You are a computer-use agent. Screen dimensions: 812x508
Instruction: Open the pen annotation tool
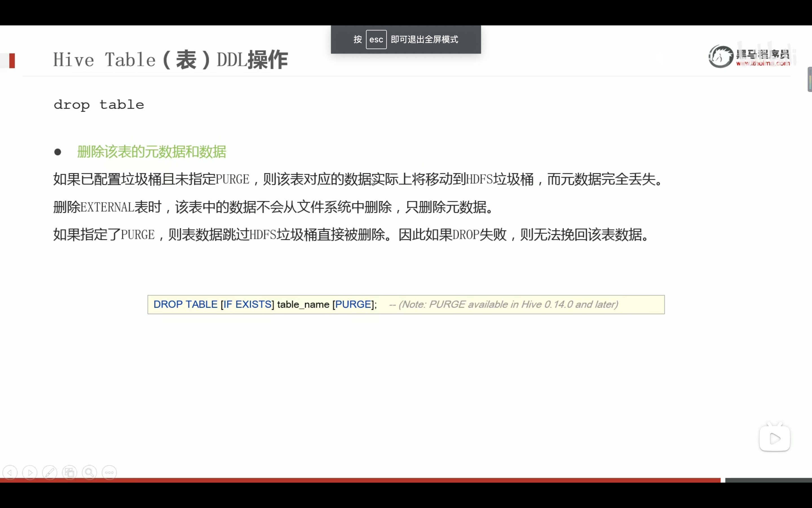coord(50,472)
